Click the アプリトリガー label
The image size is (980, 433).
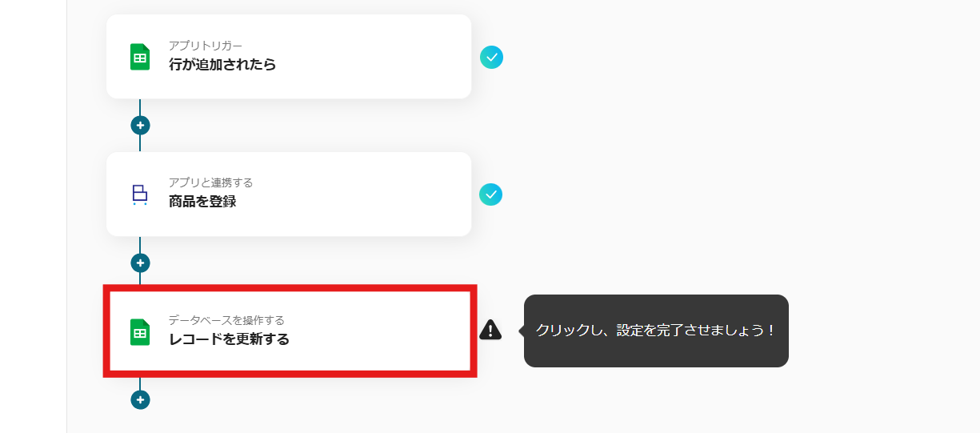(x=205, y=46)
